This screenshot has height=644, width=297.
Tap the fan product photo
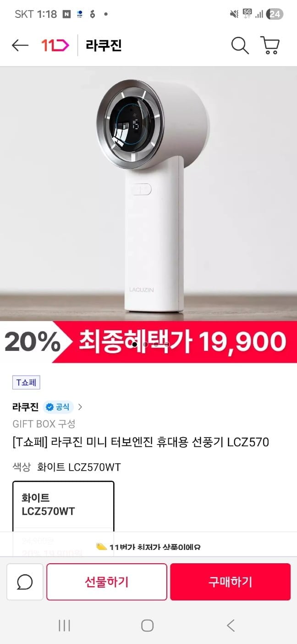[x=148, y=194]
